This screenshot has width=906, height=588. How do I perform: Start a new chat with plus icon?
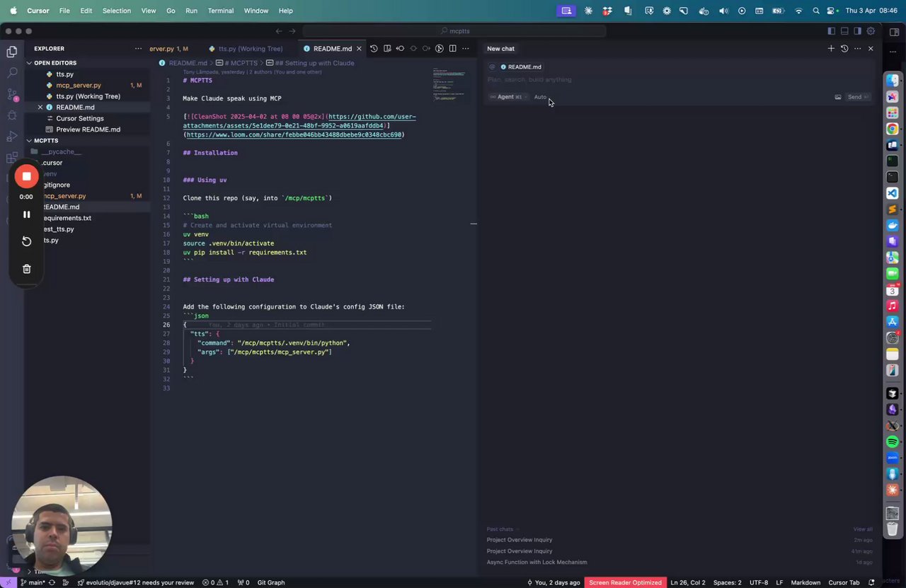(831, 49)
